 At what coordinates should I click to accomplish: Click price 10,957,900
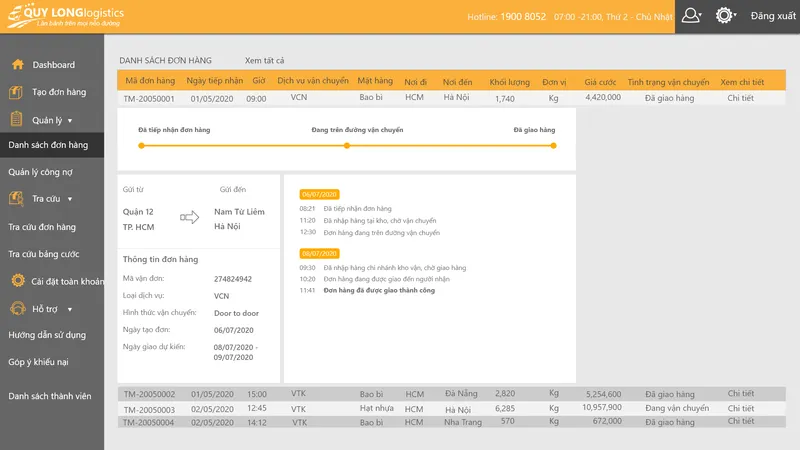[602, 407]
